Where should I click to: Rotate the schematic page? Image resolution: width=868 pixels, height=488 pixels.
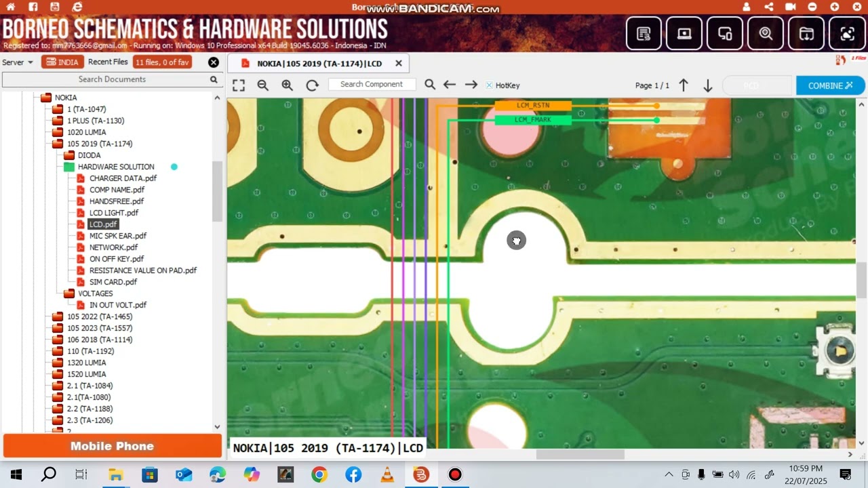point(312,85)
